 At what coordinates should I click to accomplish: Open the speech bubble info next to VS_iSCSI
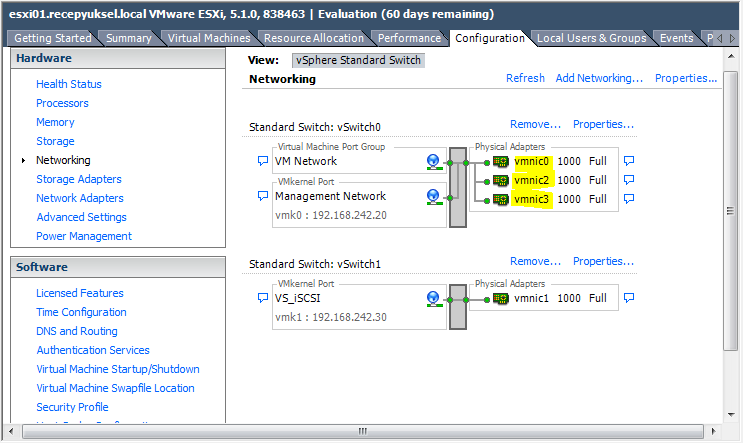click(263, 298)
